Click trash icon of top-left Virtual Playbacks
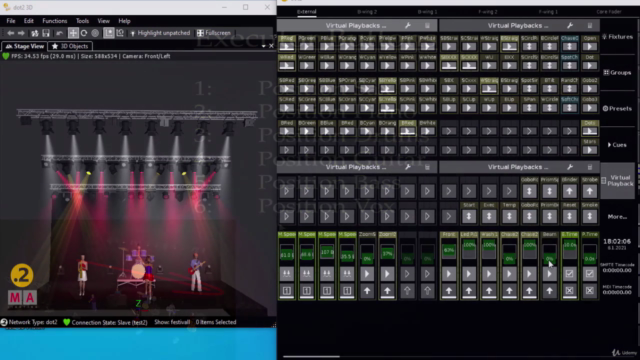Viewport: 640px width, 360px height. coord(427,26)
